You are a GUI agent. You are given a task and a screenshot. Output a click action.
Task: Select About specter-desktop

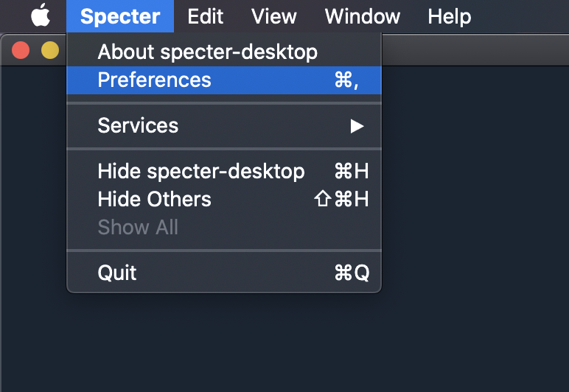[207, 52]
